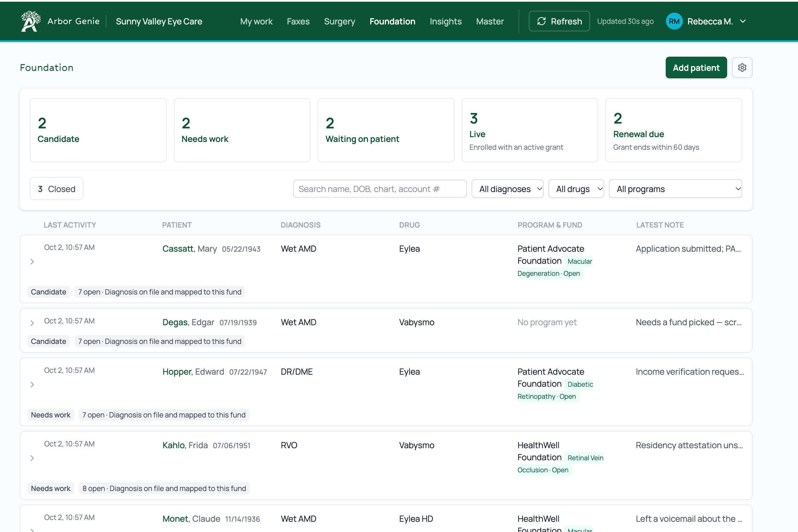Open the All drugs dropdown
Viewport: 798px width, 532px height.
click(576, 189)
